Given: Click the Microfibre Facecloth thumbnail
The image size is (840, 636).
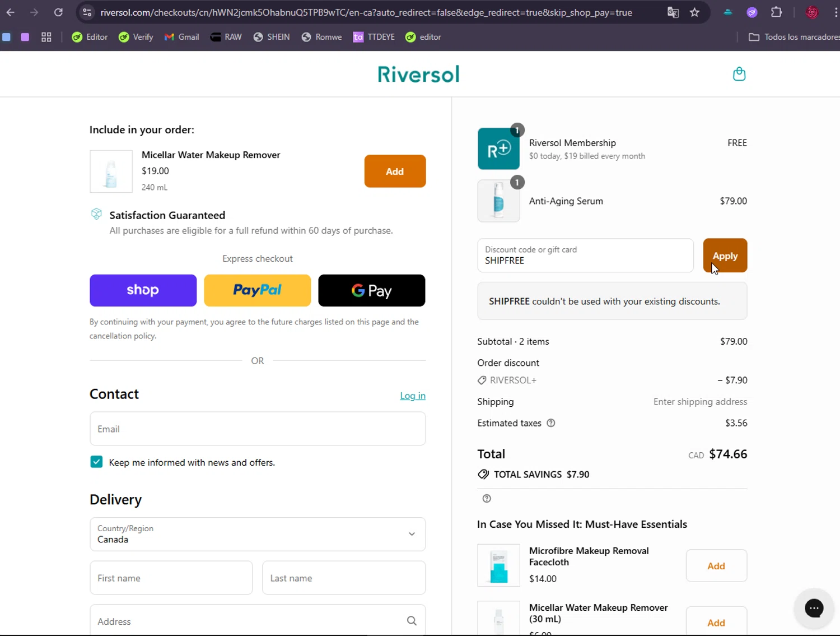Looking at the screenshot, I should coord(498,565).
